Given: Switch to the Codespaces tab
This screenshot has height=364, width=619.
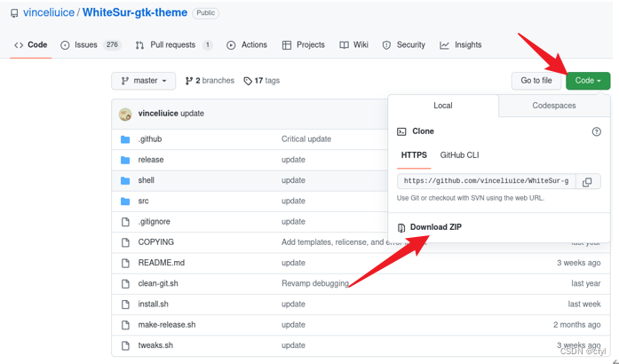Looking at the screenshot, I should tap(553, 106).
